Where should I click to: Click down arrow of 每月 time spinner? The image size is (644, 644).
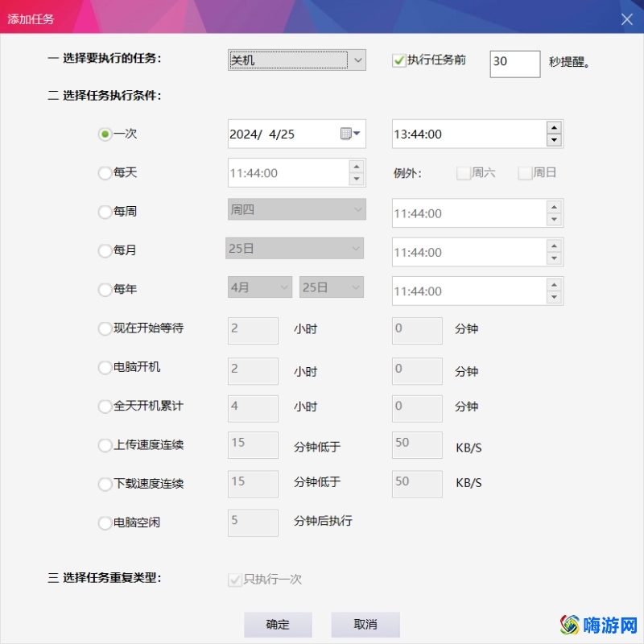point(554,258)
